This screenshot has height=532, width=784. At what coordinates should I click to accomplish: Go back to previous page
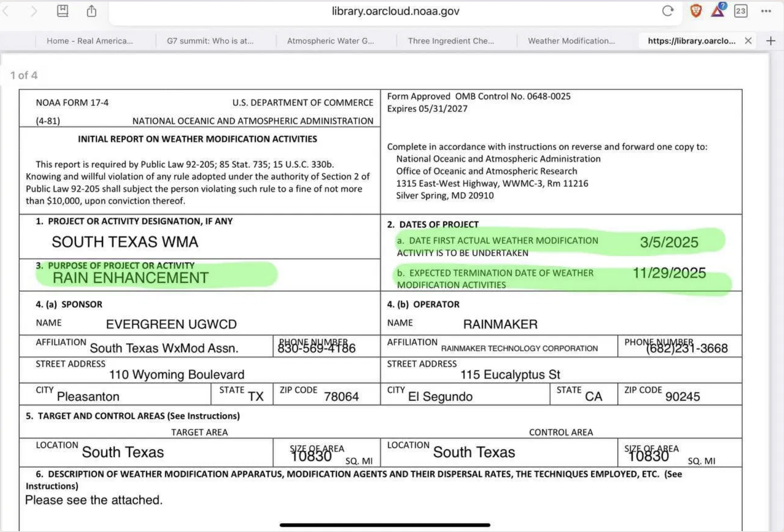(x=5, y=11)
